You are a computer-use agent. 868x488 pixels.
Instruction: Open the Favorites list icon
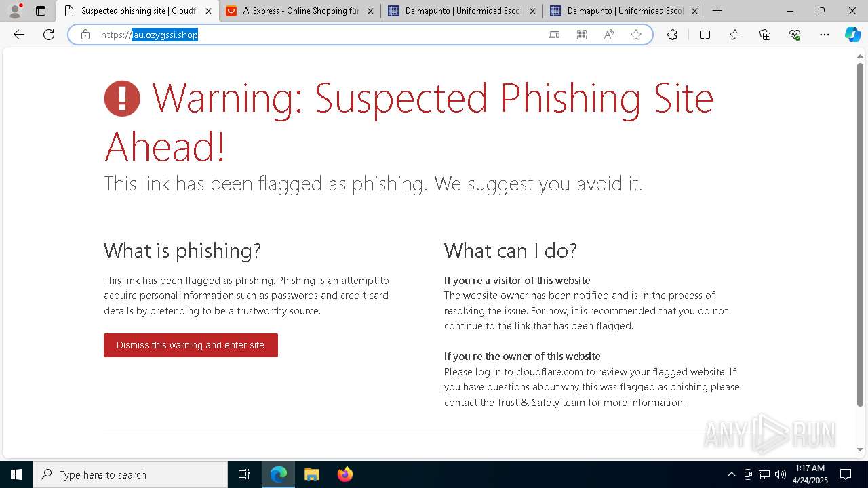pos(735,35)
